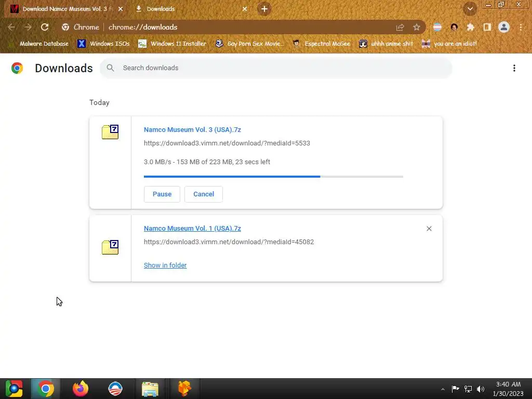This screenshot has height=399, width=532.
Task: Launch Firefox from the taskbar
Action: point(81,389)
